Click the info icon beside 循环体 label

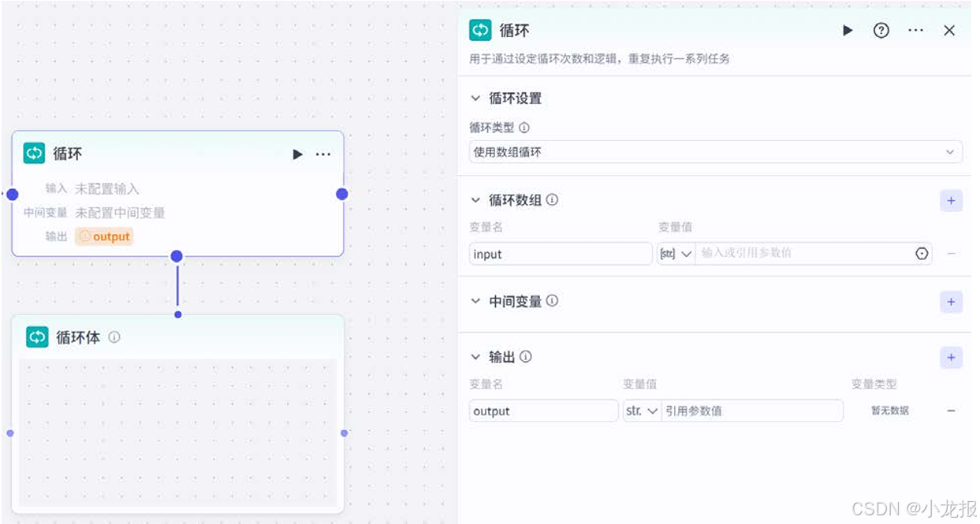(x=115, y=336)
